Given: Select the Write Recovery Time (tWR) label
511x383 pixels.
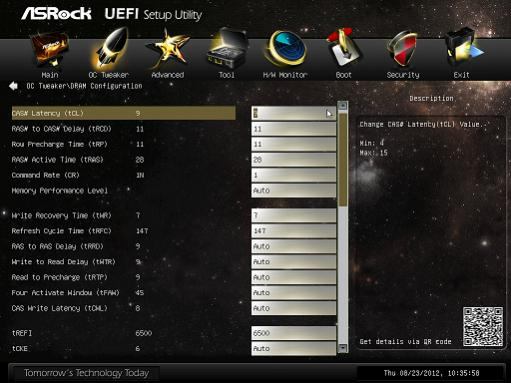Looking at the screenshot, I should point(61,215).
